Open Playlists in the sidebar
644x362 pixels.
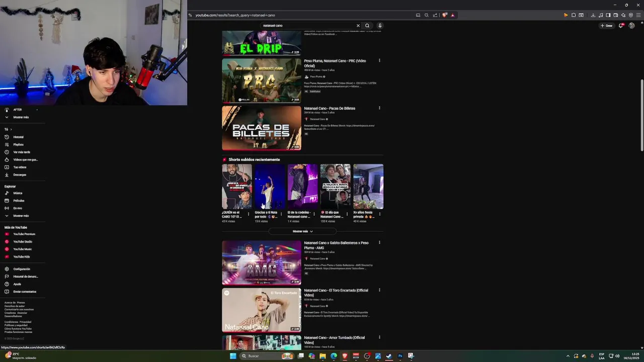pos(18,144)
